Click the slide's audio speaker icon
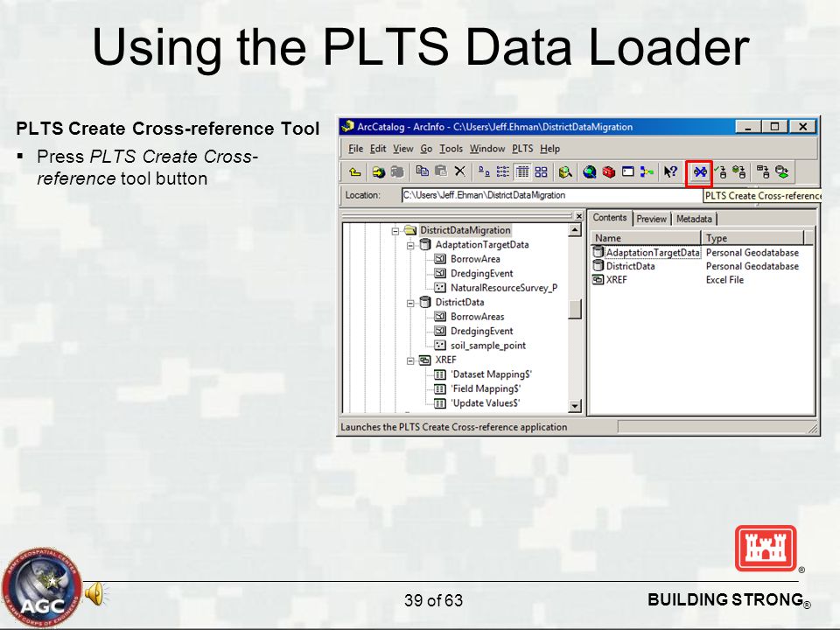The width and height of the screenshot is (840, 630). click(96, 593)
